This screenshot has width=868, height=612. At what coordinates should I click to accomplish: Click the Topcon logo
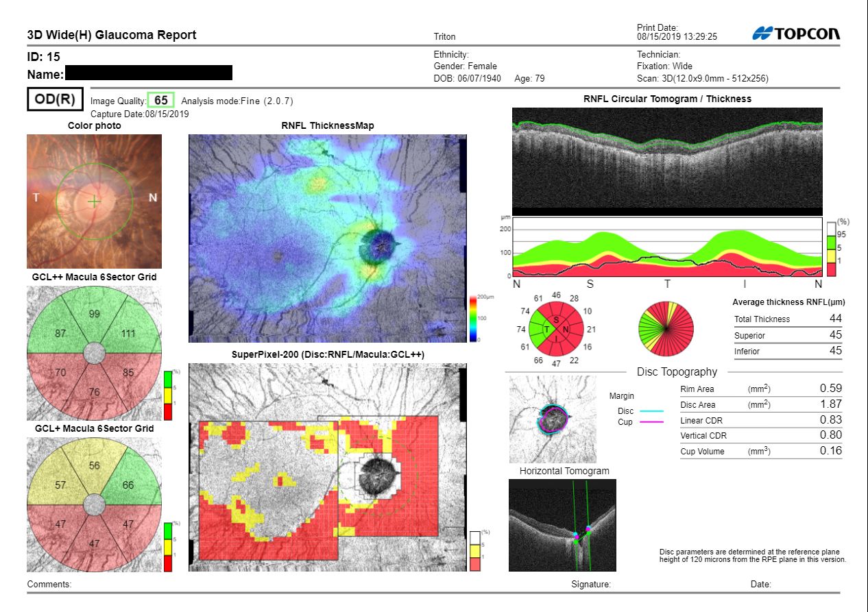tap(795, 34)
